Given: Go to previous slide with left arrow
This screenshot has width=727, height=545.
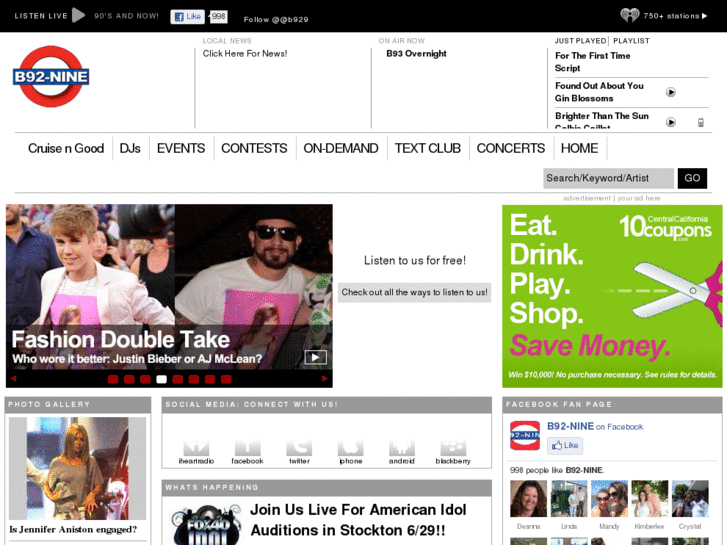Looking at the screenshot, I should 13,378.
